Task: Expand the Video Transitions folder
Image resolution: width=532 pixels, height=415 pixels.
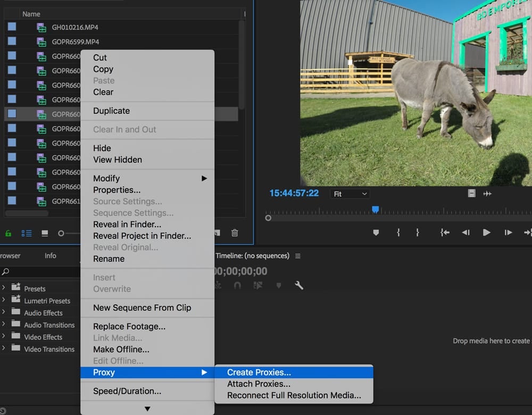Action: click(4, 349)
